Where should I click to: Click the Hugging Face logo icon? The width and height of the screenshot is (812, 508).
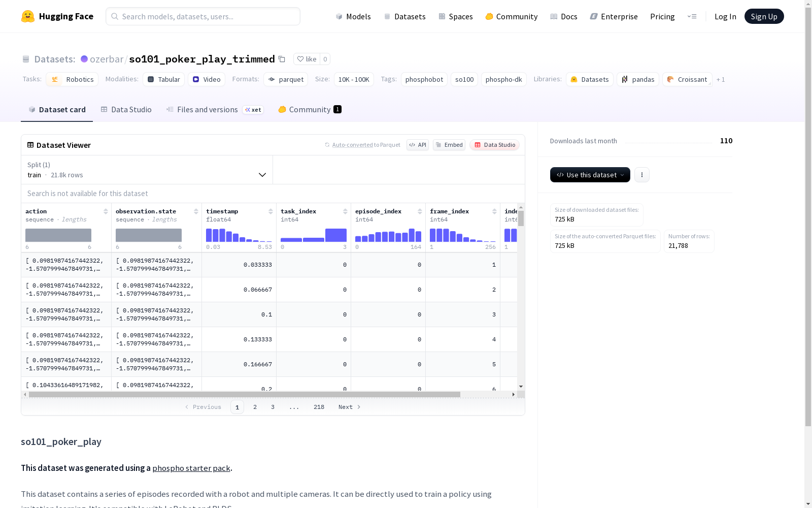click(x=28, y=16)
